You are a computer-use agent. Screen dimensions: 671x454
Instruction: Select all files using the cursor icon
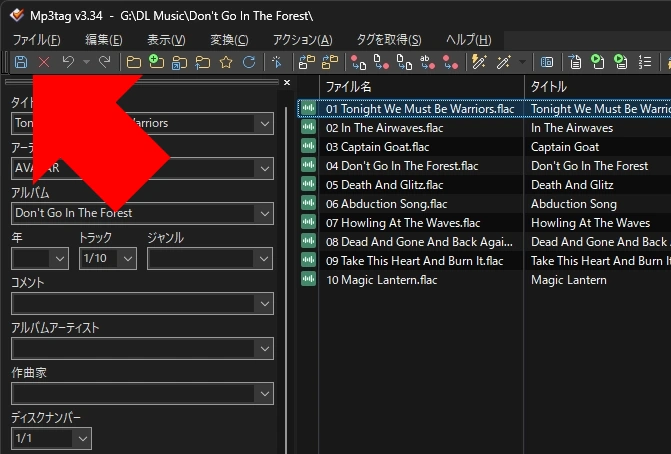(277, 62)
